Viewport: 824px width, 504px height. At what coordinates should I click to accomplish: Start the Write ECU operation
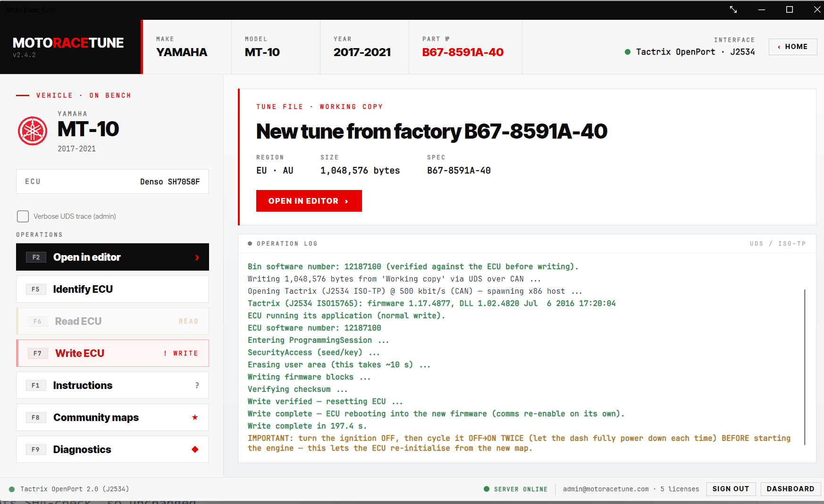coord(112,353)
